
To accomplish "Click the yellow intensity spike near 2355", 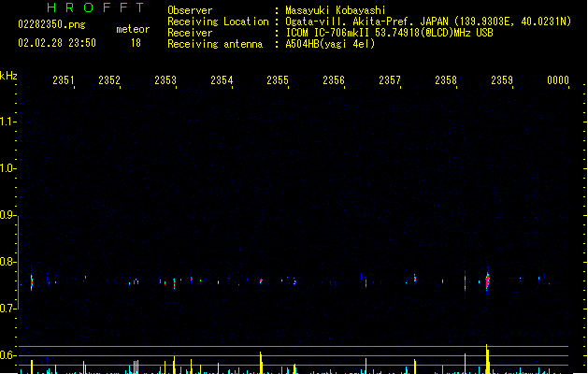I will [x=261, y=363].
